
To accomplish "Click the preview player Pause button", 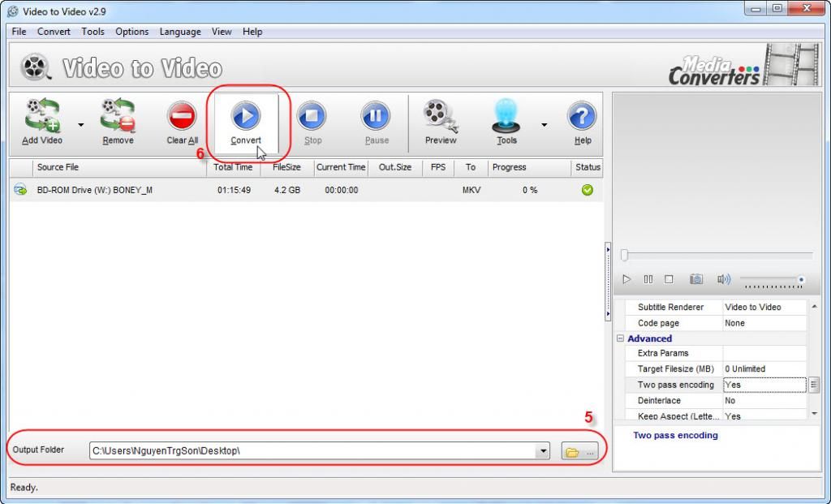I will [x=648, y=279].
